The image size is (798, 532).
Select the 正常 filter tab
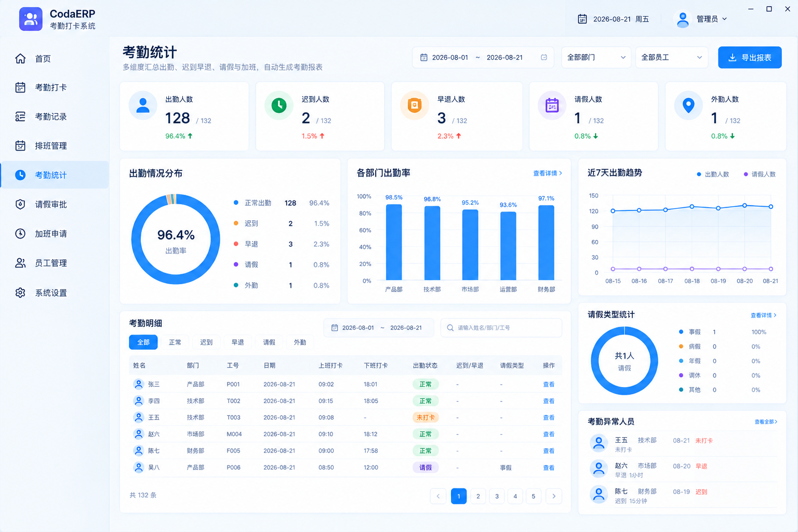[175, 342]
